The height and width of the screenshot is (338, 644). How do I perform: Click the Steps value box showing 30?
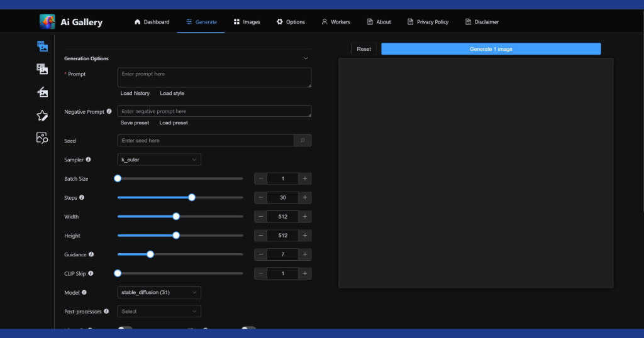(282, 197)
